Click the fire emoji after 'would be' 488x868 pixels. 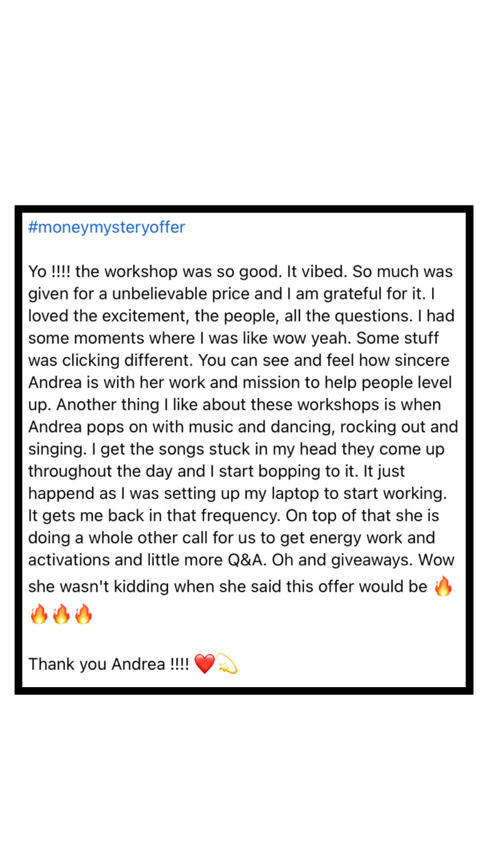[443, 586]
